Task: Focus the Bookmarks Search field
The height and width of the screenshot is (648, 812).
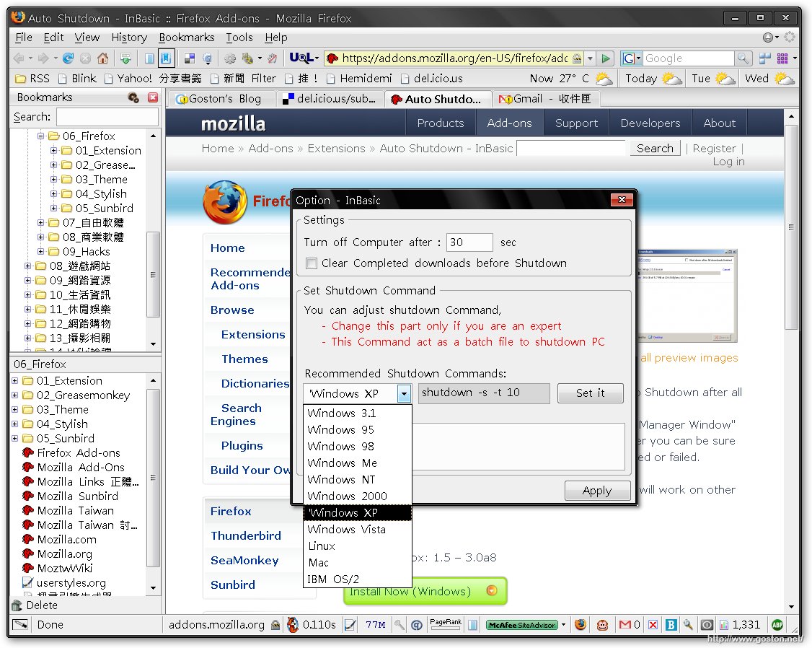Action: pyautogui.click(x=107, y=117)
